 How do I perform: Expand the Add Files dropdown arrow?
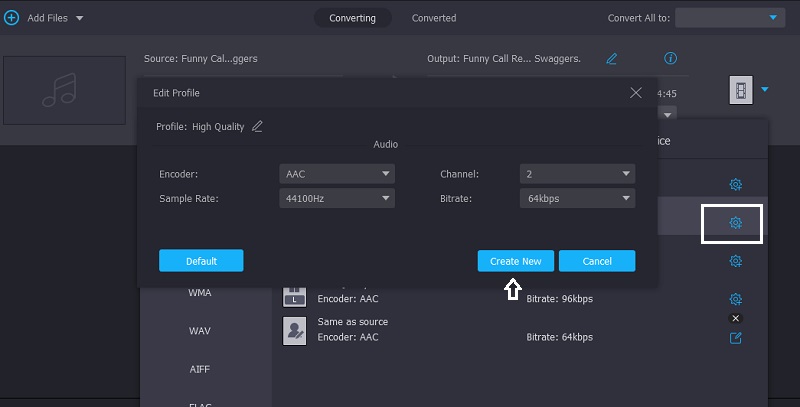click(x=79, y=18)
